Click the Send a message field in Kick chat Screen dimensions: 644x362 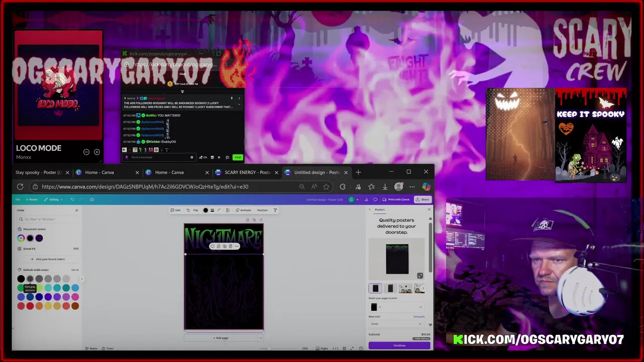coord(159,157)
